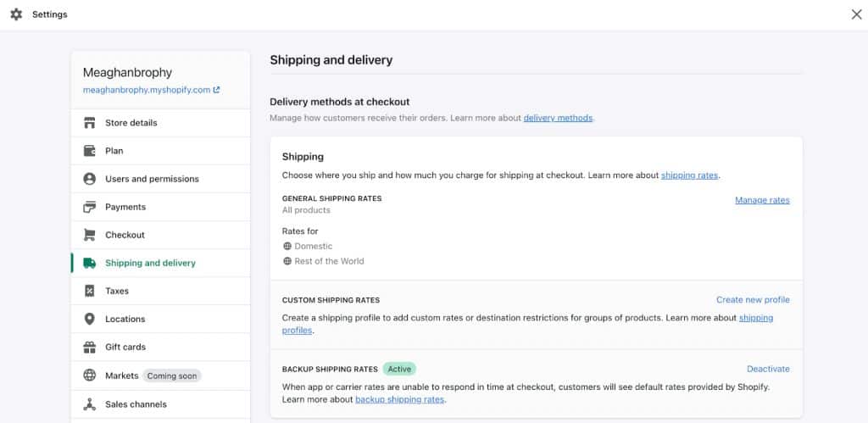
Task: Click the Markets globe icon
Action: pos(89,376)
